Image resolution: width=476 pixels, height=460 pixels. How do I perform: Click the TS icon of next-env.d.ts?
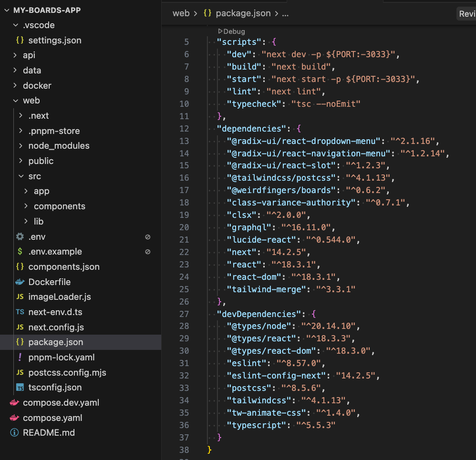point(19,312)
